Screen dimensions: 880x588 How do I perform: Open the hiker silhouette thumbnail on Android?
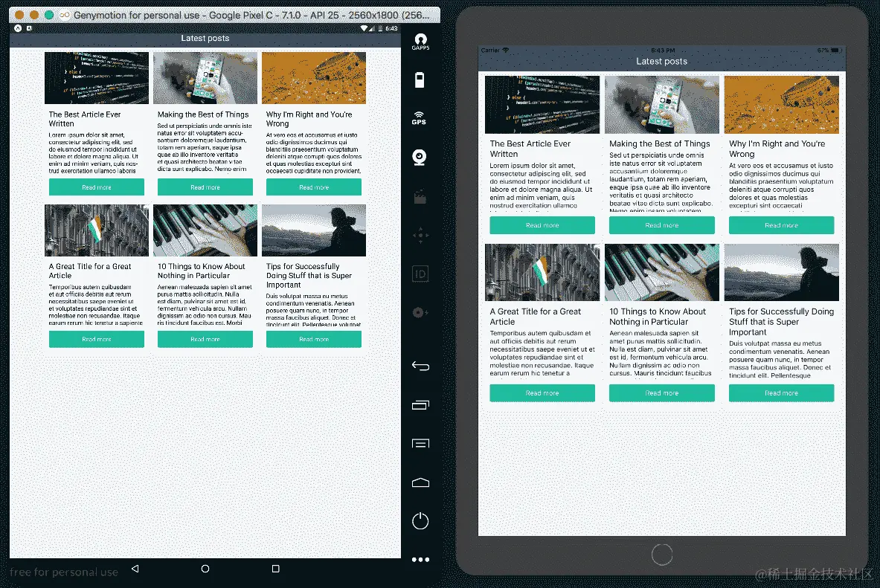tap(314, 230)
